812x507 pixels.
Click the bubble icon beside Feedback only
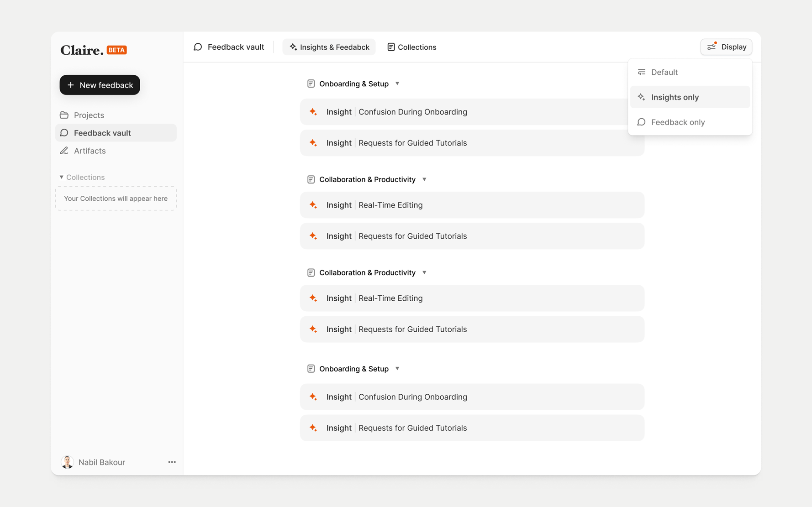tap(642, 122)
